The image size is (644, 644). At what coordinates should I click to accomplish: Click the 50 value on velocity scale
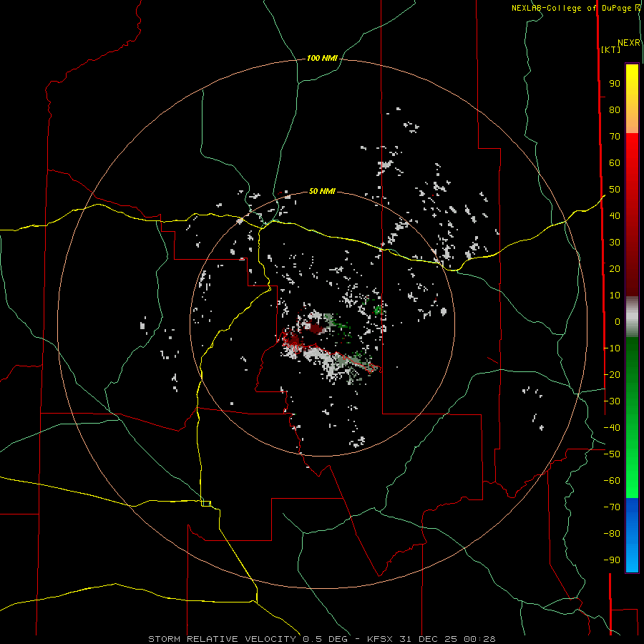pos(615,190)
